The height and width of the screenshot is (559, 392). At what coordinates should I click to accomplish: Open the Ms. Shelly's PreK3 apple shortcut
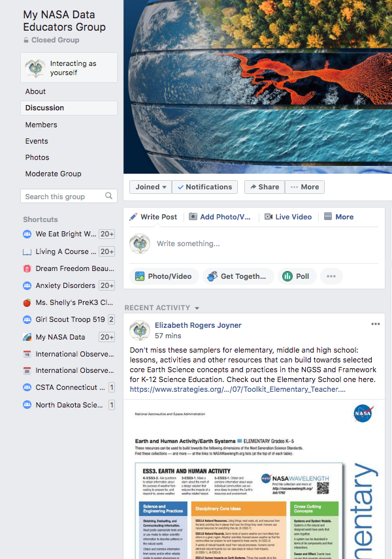pos(27,303)
